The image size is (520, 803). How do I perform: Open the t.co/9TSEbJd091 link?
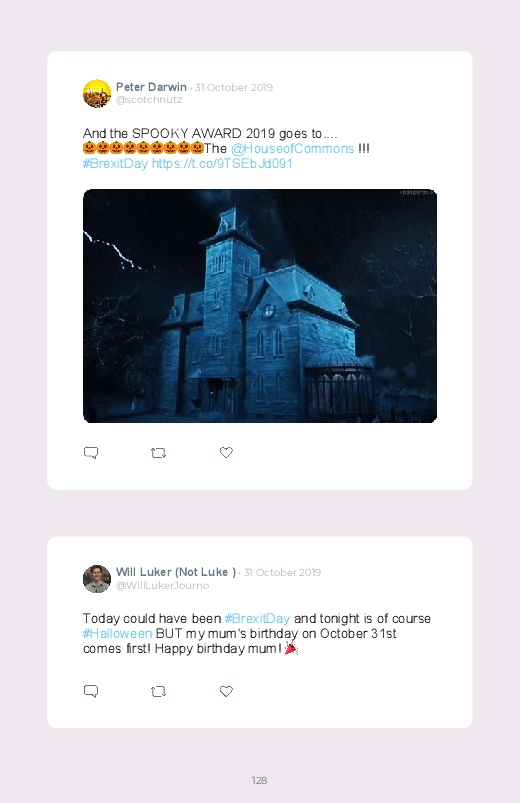222,164
